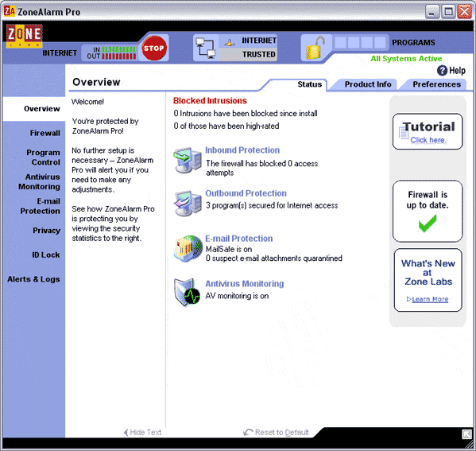Click the bottom-right window resize icon
The width and height of the screenshot is (476, 451).
click(466, 434)
